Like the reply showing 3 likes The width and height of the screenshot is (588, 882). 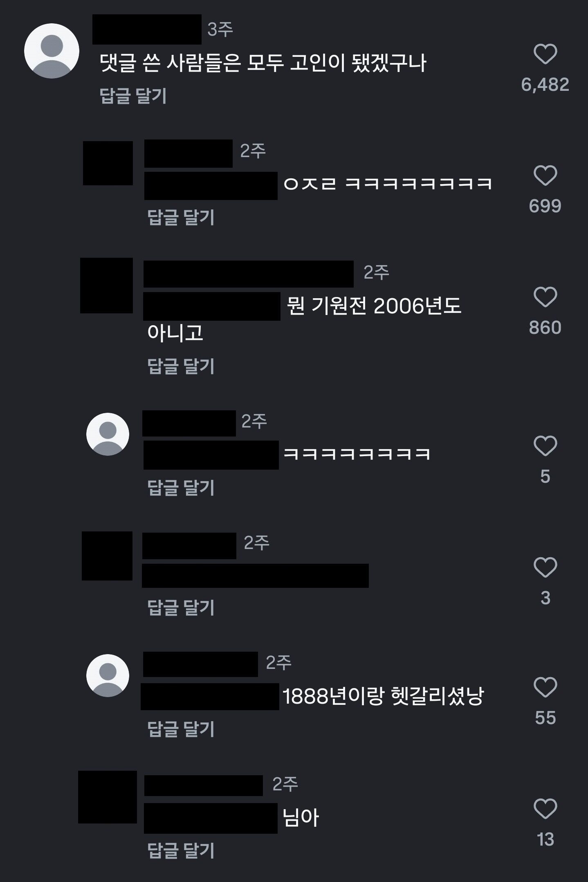(x=545, y=567)
